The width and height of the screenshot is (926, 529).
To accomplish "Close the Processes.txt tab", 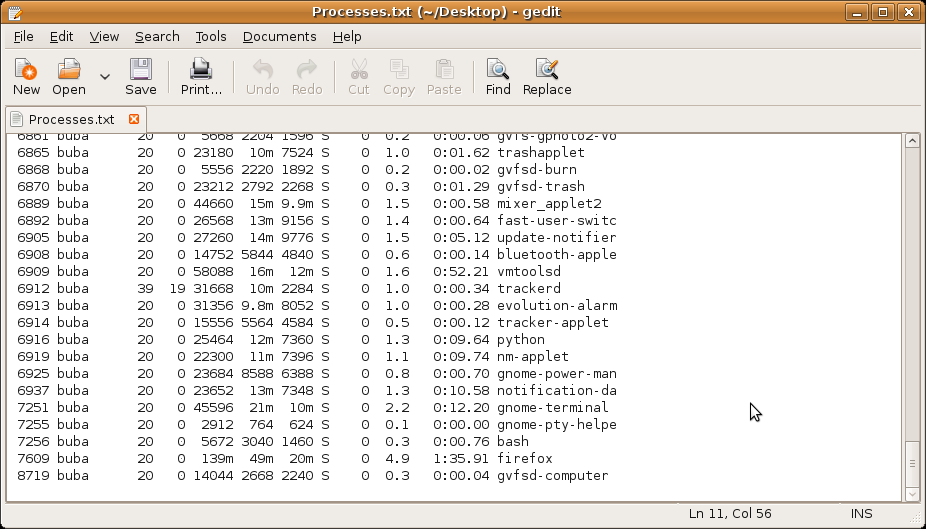I will tap(134, 119).
